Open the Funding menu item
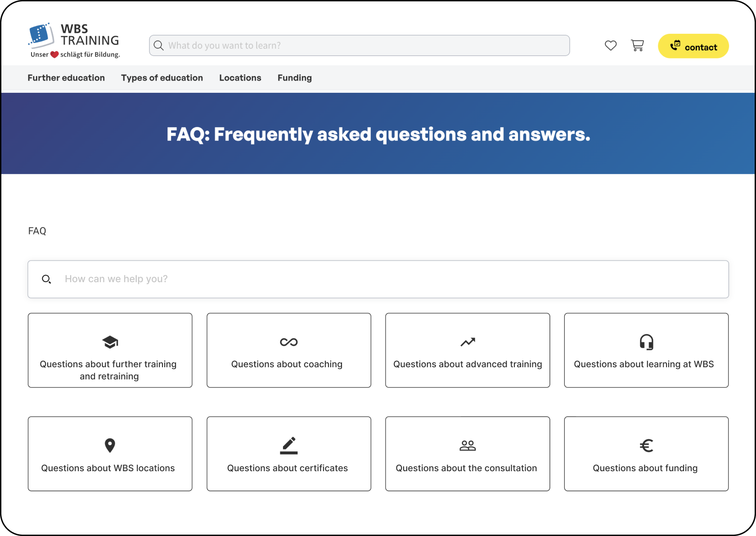The image size is (756, 536). tap(295, 78)
